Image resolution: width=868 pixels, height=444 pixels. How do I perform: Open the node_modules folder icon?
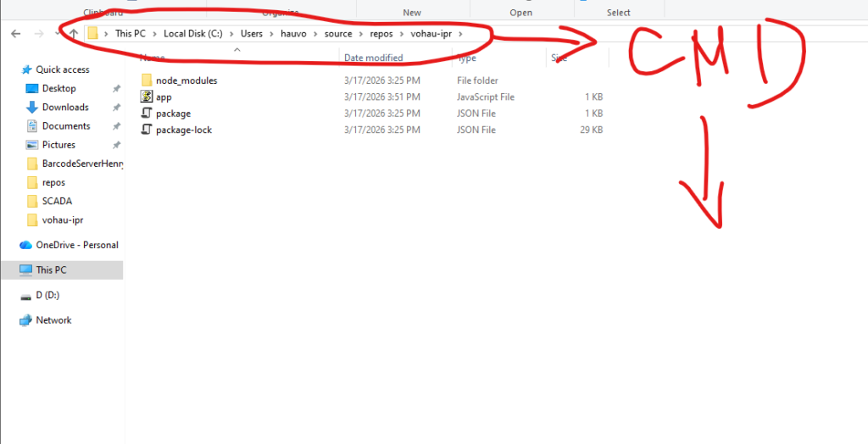[x=147, y=80]
